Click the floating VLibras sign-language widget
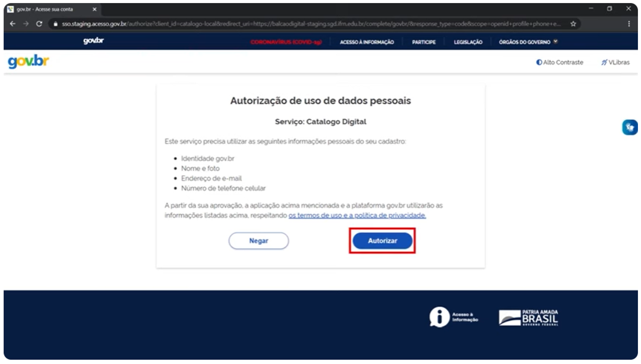This screenshot has width=641, height=364. click(x=629, y=127)
